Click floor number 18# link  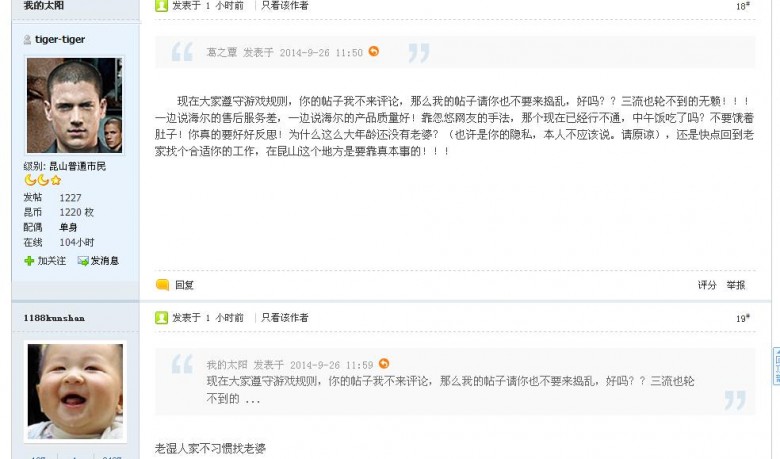[743, 6]
